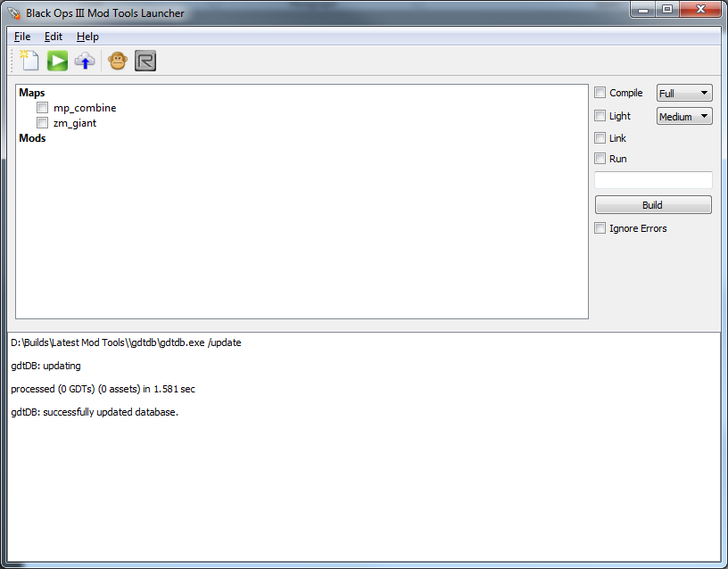Click the New map/mod document icon
Screen dimensions: 728x569
pyautogui.click(x=29, y=61)
